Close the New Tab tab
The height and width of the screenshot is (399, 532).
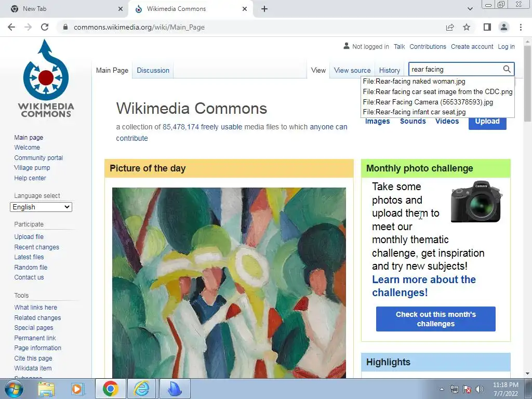(x=121, y=9)
